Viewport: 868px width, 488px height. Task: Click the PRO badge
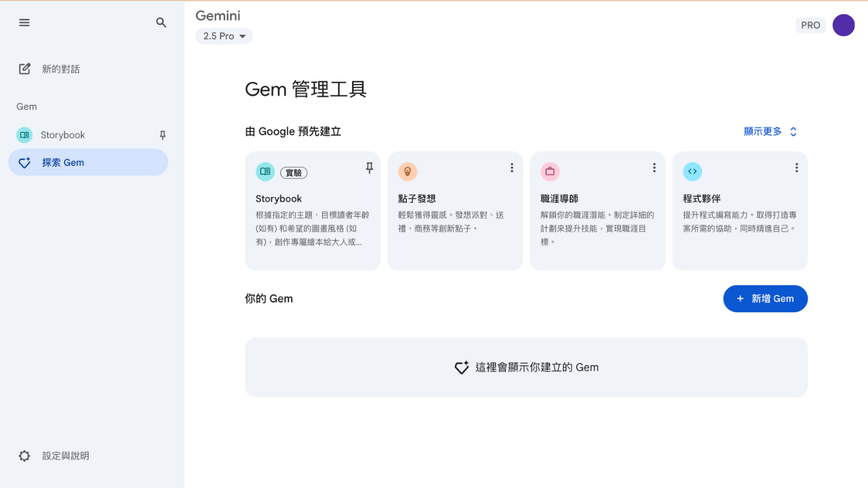(x=810, y=25)
